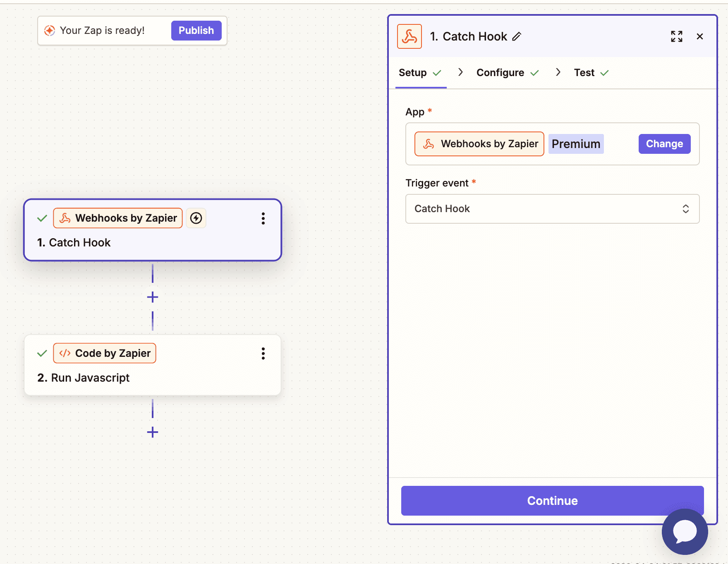Add a step between Catch Hook and Run Javascript

click(153, 297)
